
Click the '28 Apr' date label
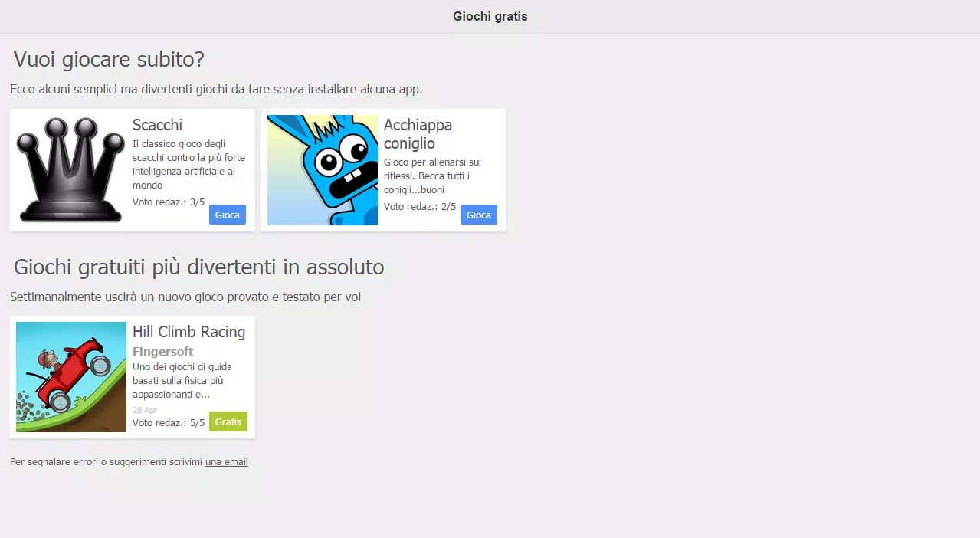pos(145,410)
